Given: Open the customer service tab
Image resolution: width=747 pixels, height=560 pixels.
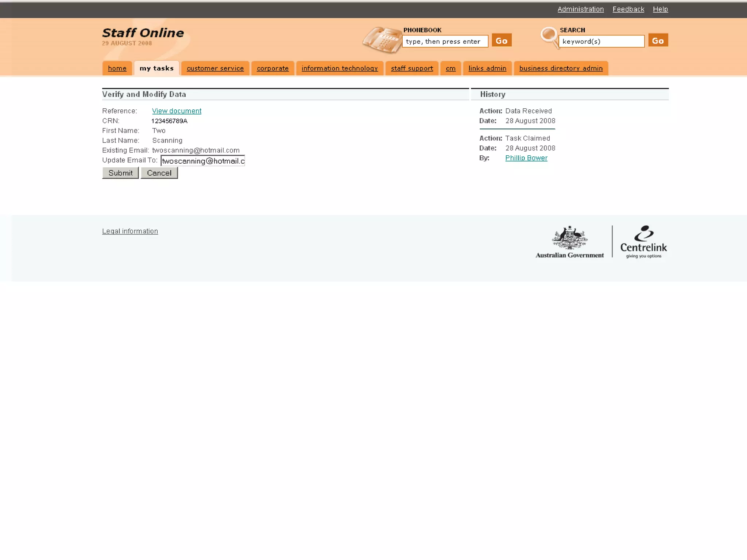Looking at the screenshot, I should pyautogui.click(x=215, y=68).
